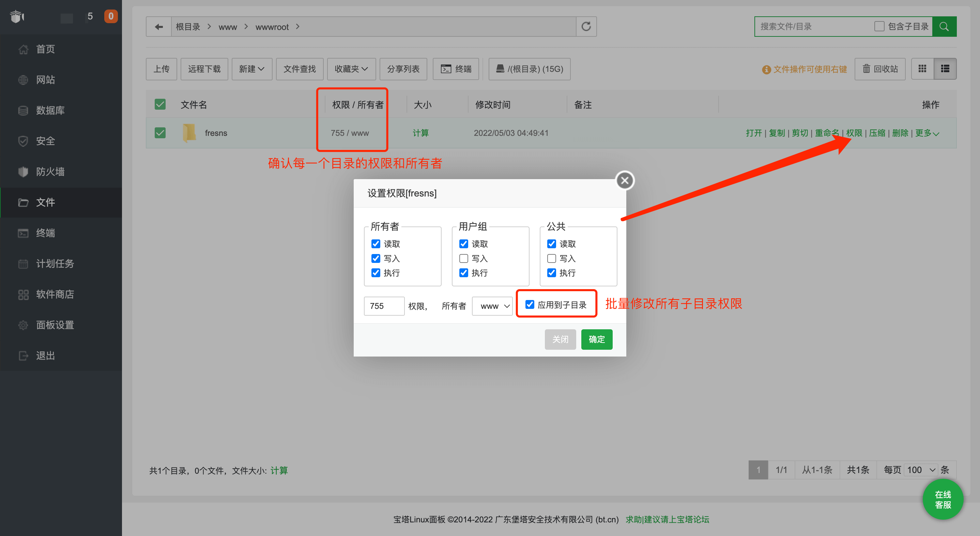Expand the 新建 dropdown menu
Image resolution: width=980 pixels, height=536 pixels.
click(251, 69)
